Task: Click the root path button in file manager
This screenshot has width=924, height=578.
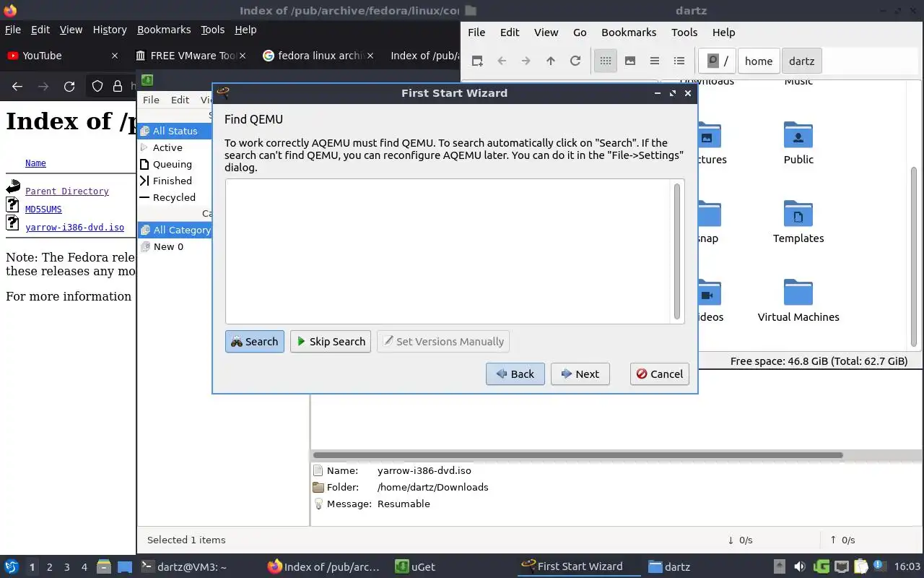Action: click(718, 61)
